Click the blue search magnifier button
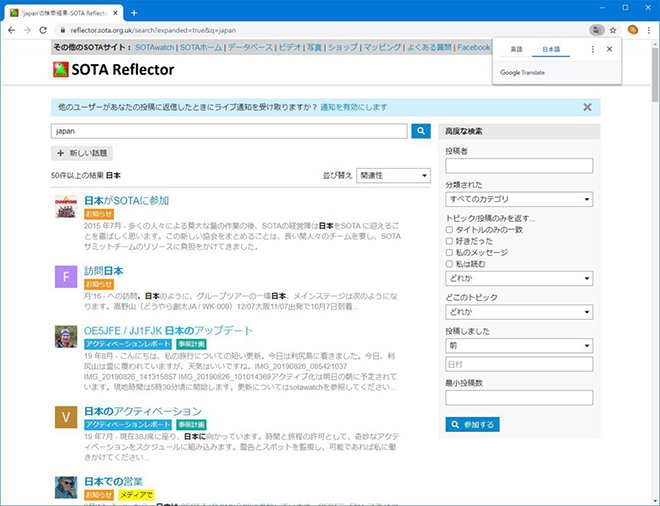 click(420, 131)
